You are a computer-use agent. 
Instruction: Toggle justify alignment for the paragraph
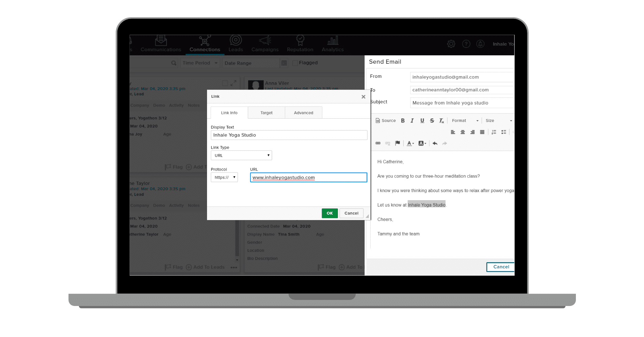coord(482,132)
